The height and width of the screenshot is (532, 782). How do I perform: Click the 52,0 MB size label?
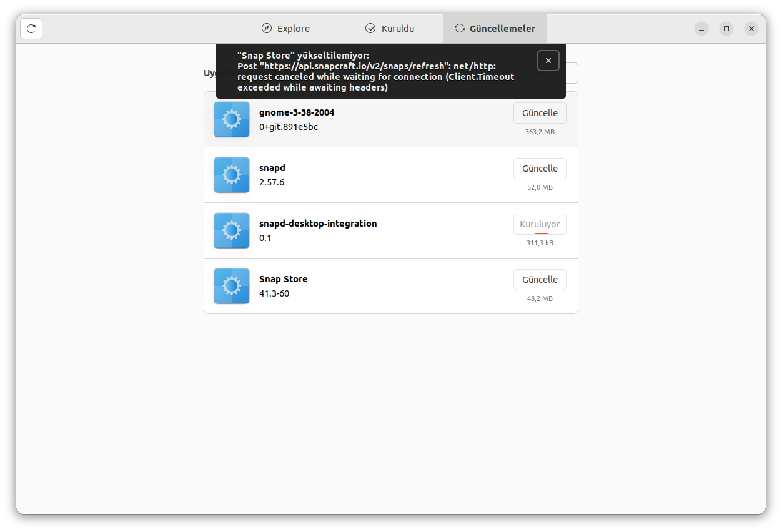click(540, 187)
